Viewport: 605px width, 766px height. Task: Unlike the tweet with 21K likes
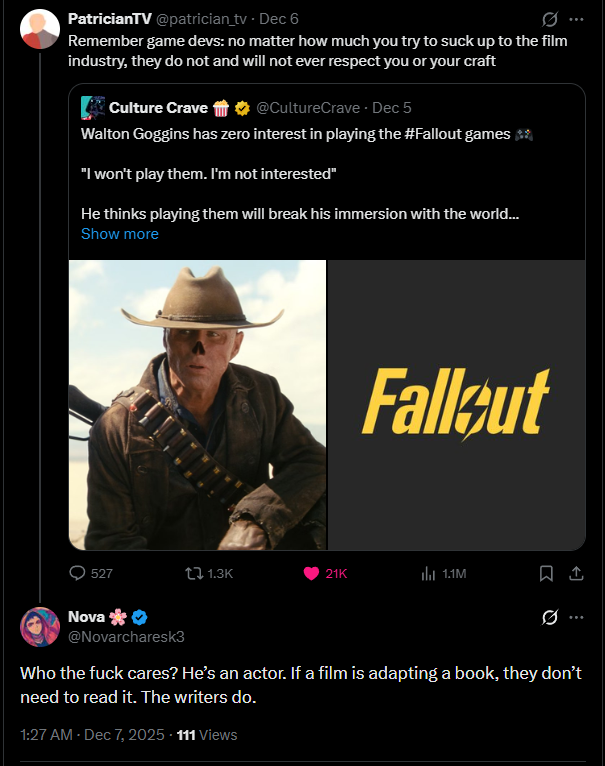click(x=310, y=574)
